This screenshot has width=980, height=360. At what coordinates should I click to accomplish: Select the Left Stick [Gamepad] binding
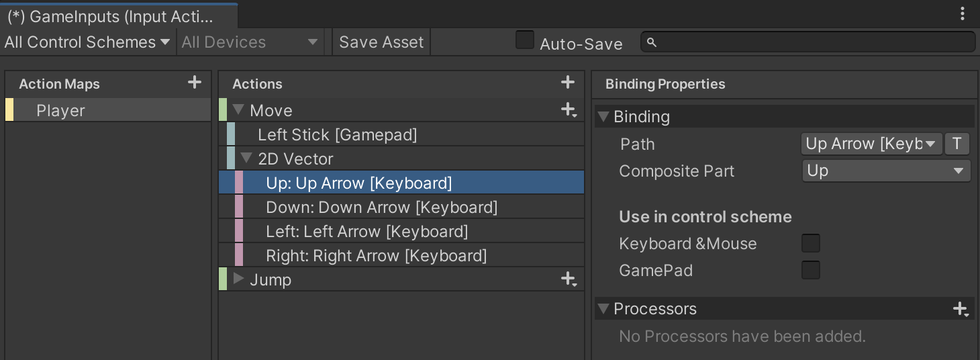[x=337, y=135]
